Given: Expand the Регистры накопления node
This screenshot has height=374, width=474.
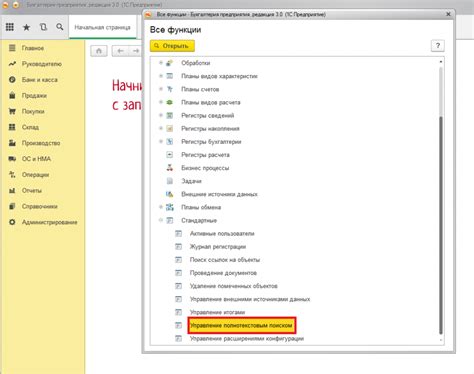Looking at the screenshot, I should tap(161, 128).
